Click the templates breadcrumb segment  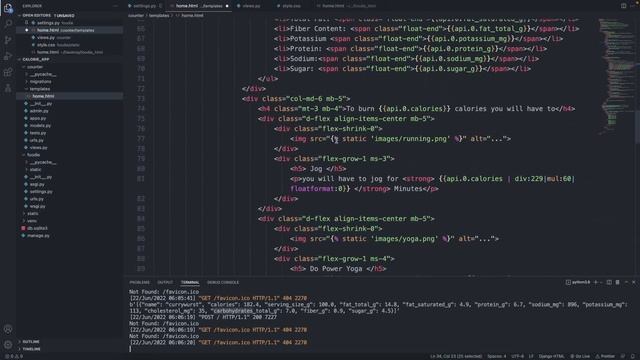tap(159, 16)
